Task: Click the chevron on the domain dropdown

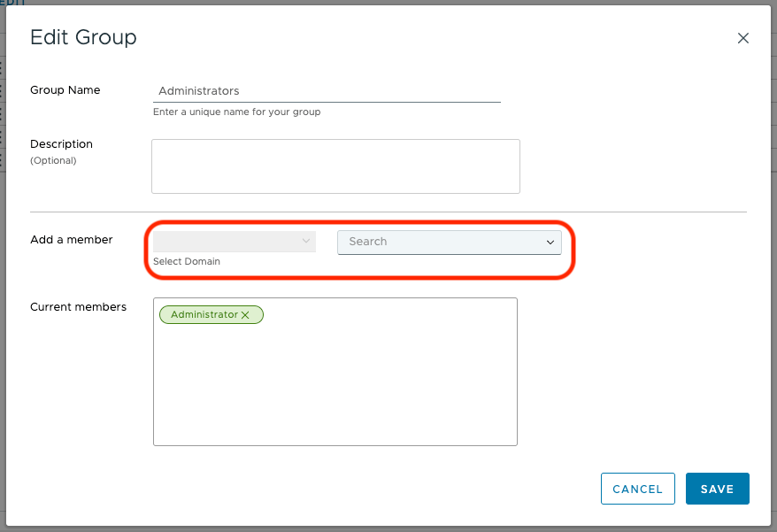Action: 306,241
